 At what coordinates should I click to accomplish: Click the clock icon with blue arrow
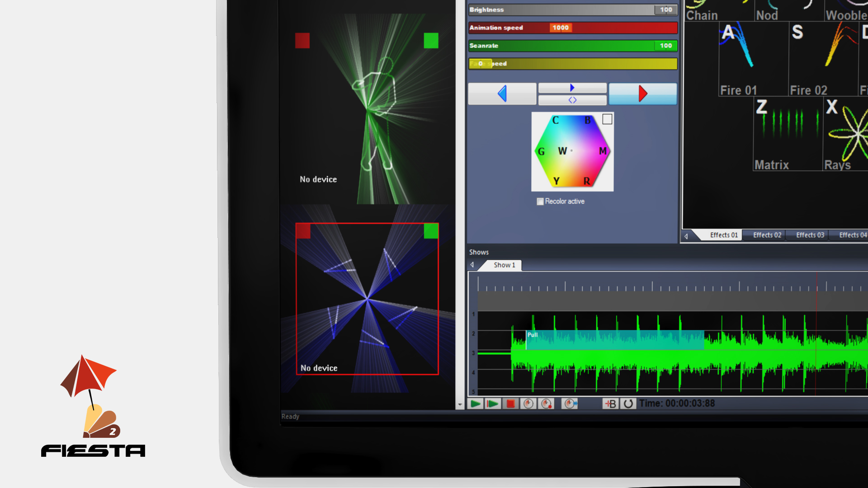coord(570,404)
